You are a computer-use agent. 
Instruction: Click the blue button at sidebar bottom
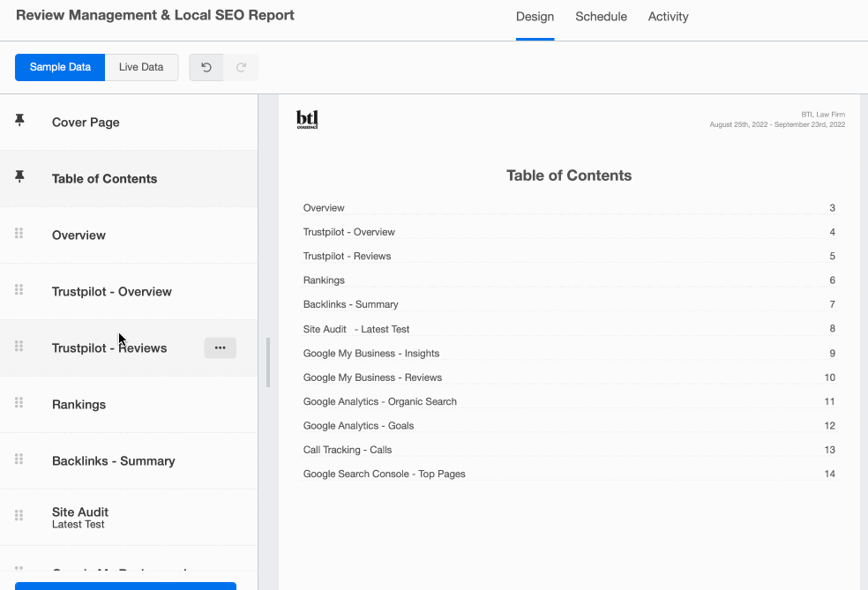click(125, 586)
